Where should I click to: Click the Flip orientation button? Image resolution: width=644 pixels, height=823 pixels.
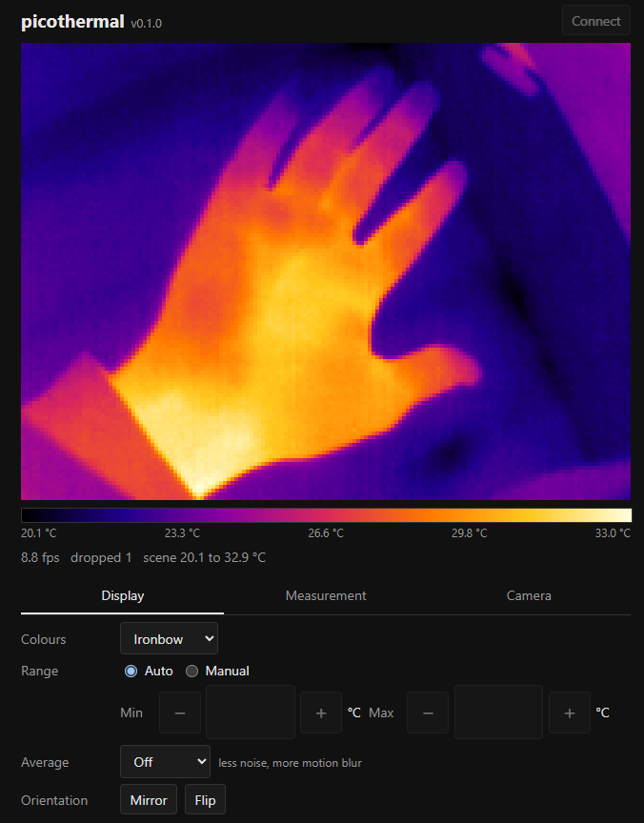point(205,799)
